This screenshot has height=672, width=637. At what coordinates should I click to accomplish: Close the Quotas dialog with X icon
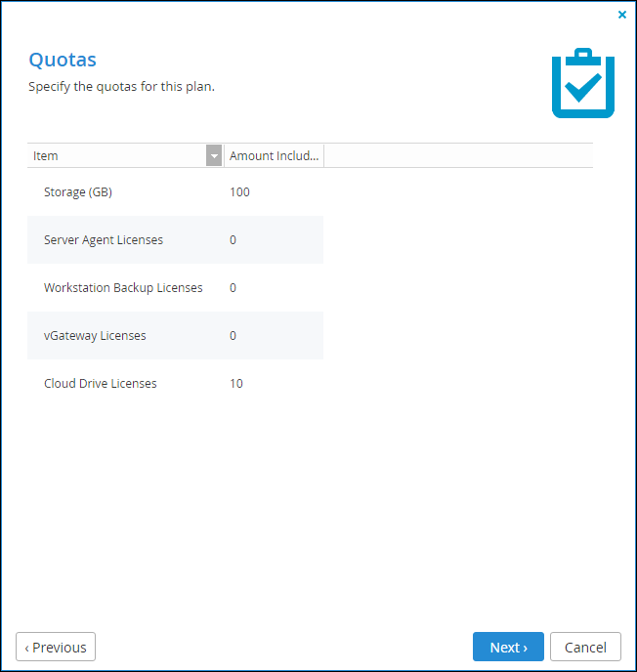[622, 15]
